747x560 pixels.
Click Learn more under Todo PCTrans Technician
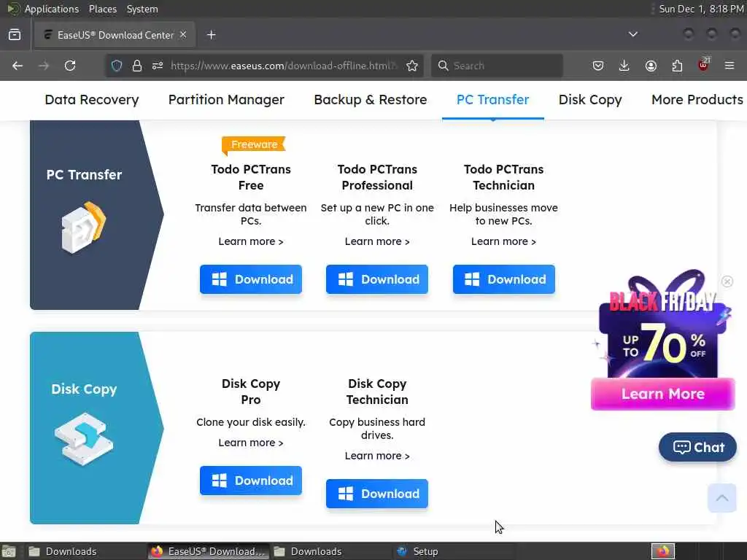(x=503, y=241)
